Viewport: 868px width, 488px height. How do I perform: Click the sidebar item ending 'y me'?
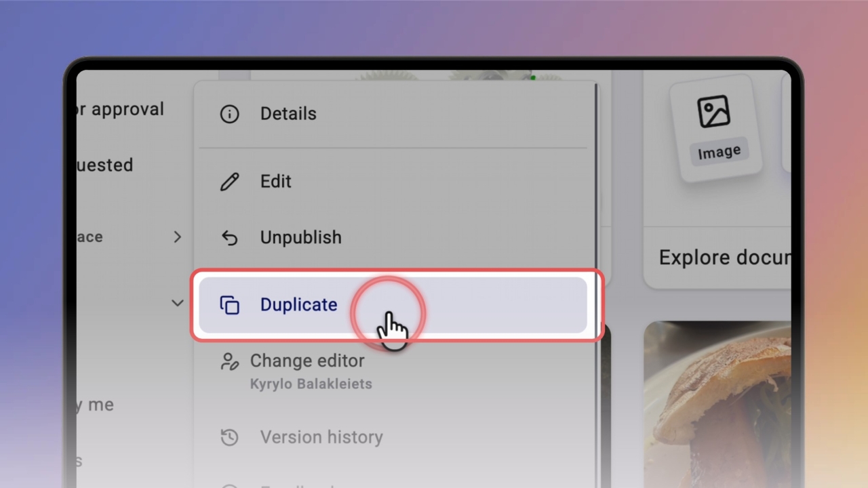(x=96, y=405)
